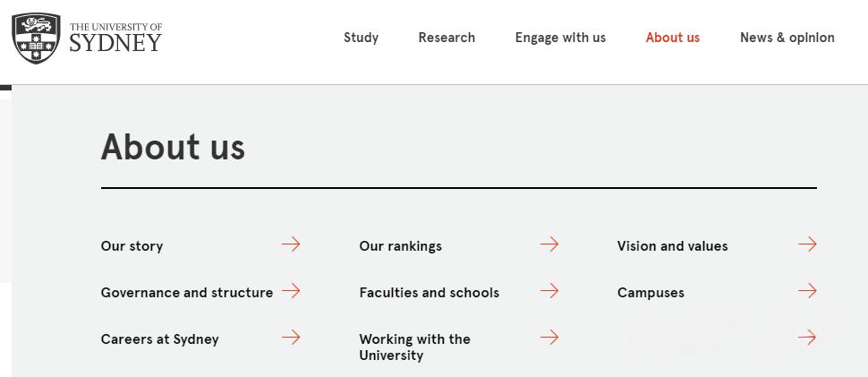
Task: Open the Research menu
Action: 447,38
